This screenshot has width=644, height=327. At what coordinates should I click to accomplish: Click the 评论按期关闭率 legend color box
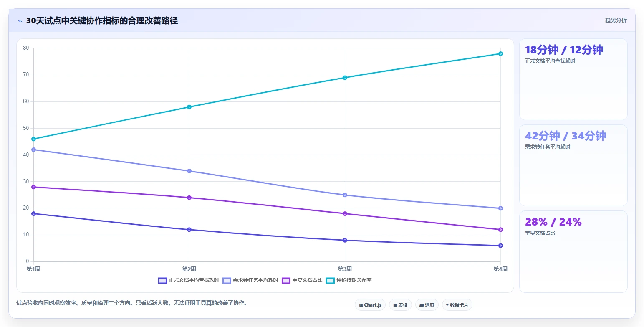click(331, 280)
